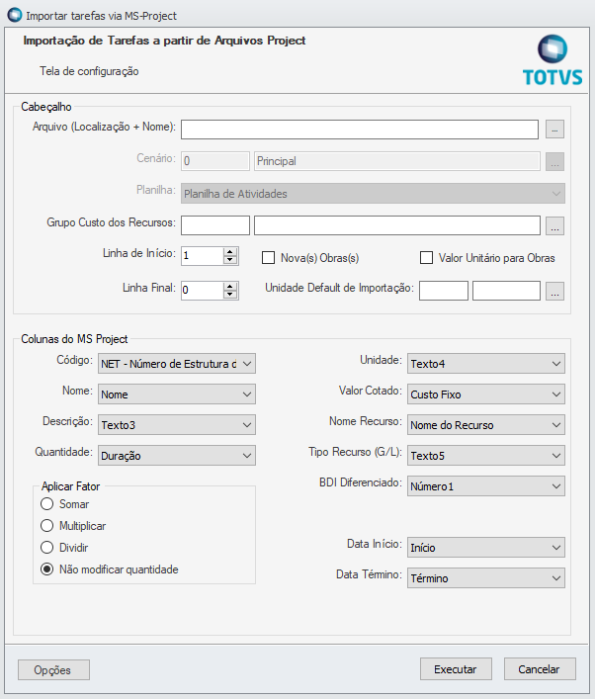Click the Cancelar button
The image size is (596, 700).
(x=540, y=668)
